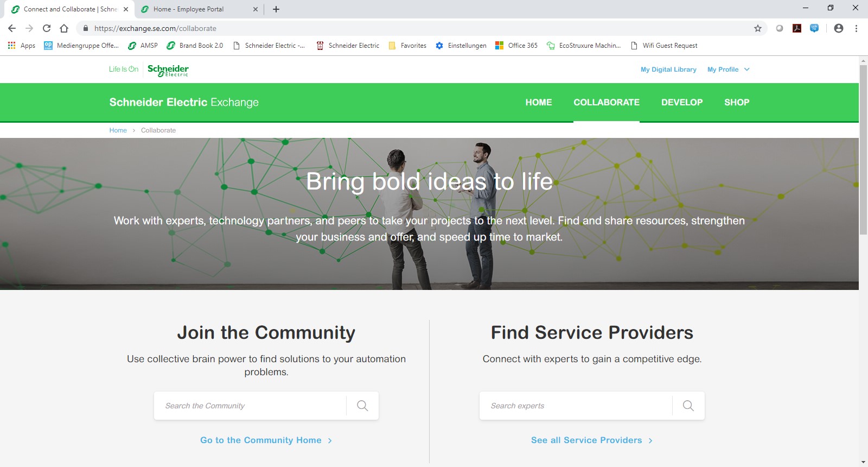
Task: Open the browser home page icon
Action: coord(64,28)
